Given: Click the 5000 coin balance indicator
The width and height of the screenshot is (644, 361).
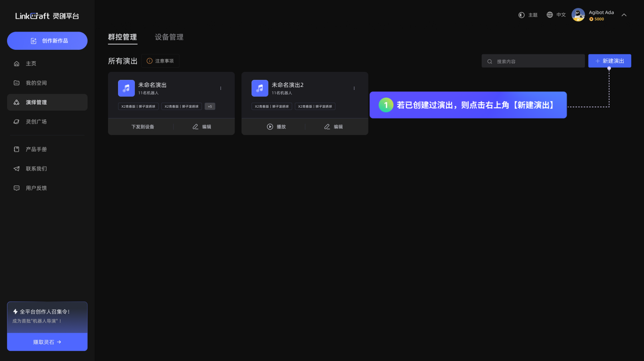Looking at the screenshot, I should click(596, 18).
